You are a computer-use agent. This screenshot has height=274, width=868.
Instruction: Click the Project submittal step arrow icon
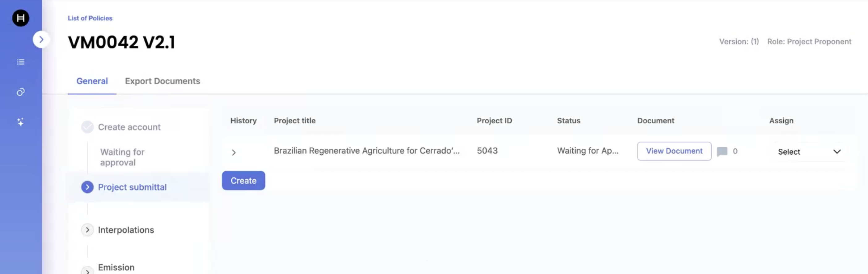click(87, 187)
